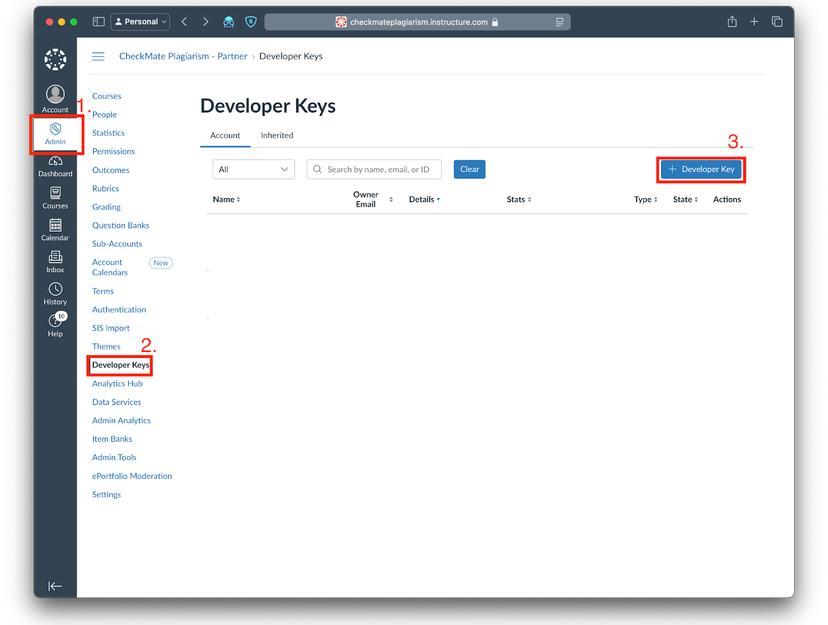This screenshot has height=625, width=828.
Task: Open the Calendar icon in the left rail
Action: point(55,224)
